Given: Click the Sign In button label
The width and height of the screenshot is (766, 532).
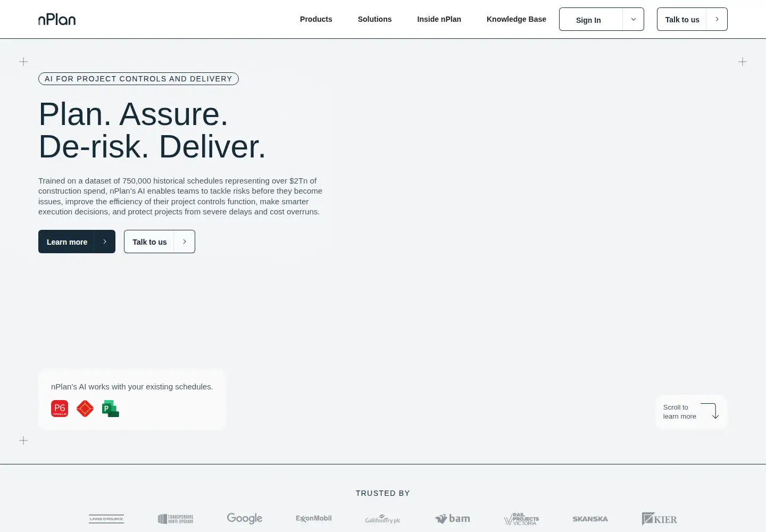Looking at the screenshot, I should [588, 20].
